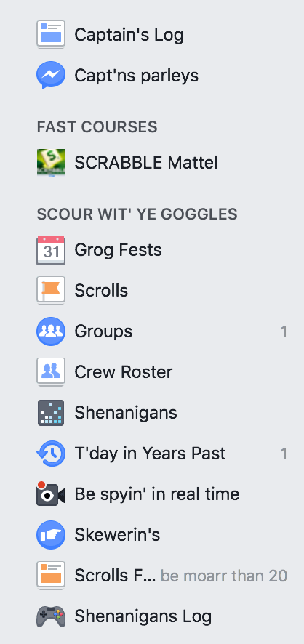The height and width of the screenshot is (644, 304).
Task: Open the calendar icon for Grog Fests
Action: [50, 250]
